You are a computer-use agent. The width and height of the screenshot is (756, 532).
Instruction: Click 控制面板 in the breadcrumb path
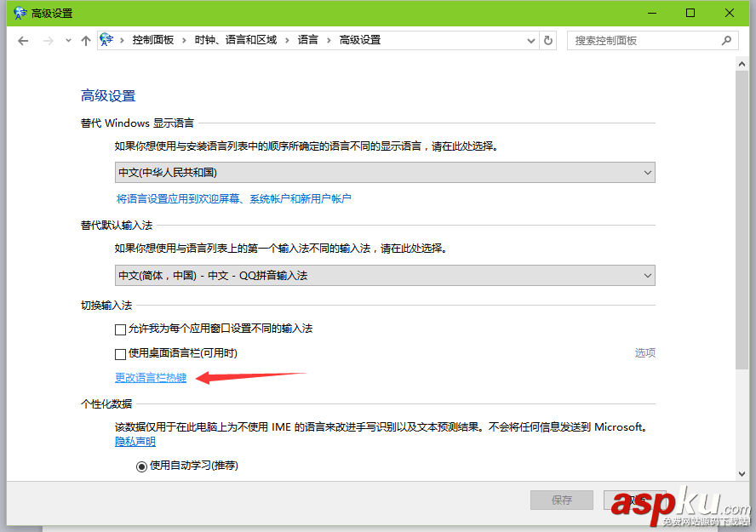(154, 39)
